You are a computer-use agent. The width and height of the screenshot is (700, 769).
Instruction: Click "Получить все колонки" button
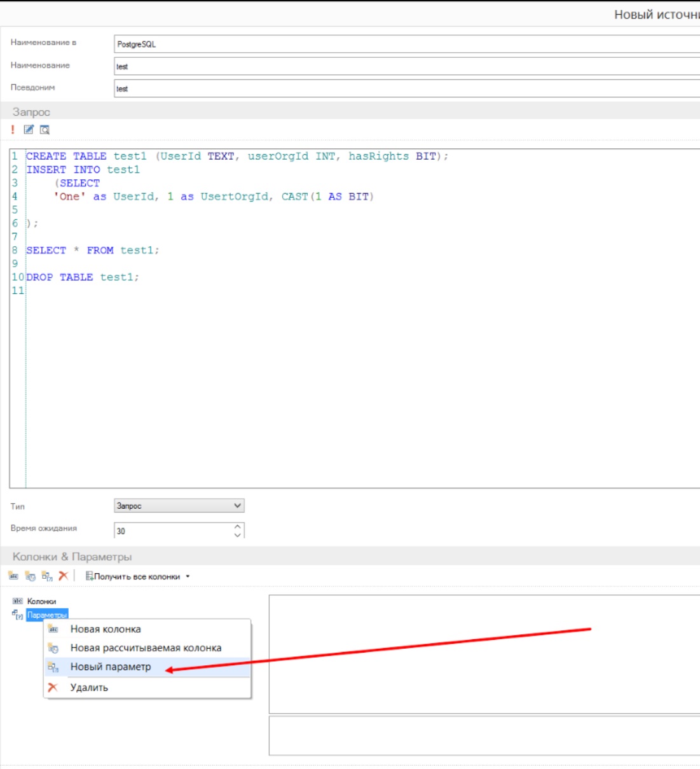tap(133, 577)
